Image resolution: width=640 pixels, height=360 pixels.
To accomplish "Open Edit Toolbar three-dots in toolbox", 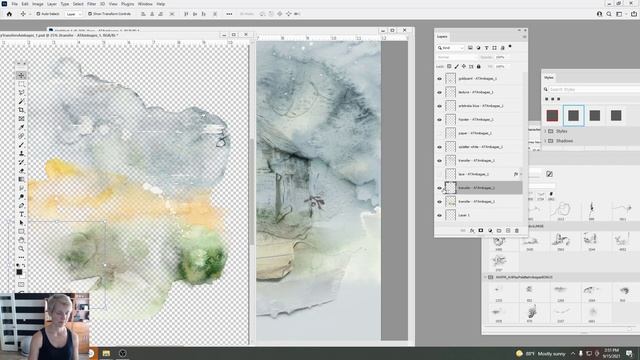I will (x=21, y=257).
